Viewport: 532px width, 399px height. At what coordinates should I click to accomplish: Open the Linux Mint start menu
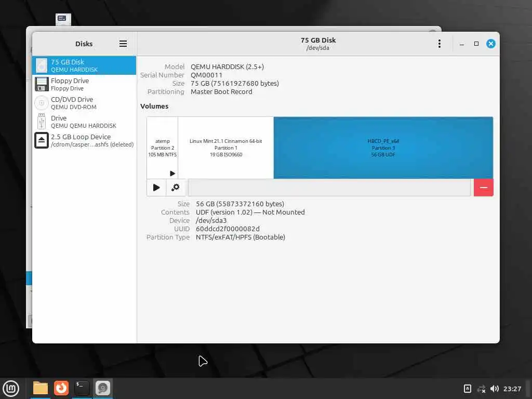(x=11, y=389)
